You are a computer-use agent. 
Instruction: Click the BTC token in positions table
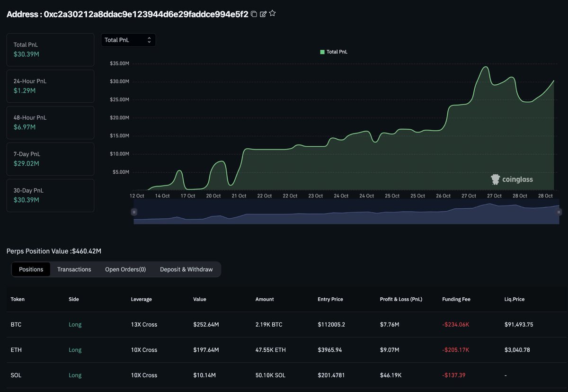click(16, 325)
